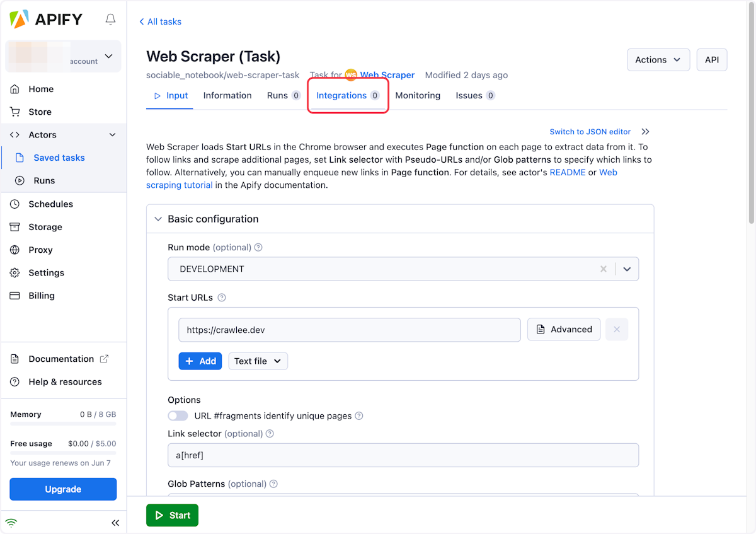The width and height of the screenshot is (756, 534).
Task: Click Start URLs help icon
Action: click(221, 298)
